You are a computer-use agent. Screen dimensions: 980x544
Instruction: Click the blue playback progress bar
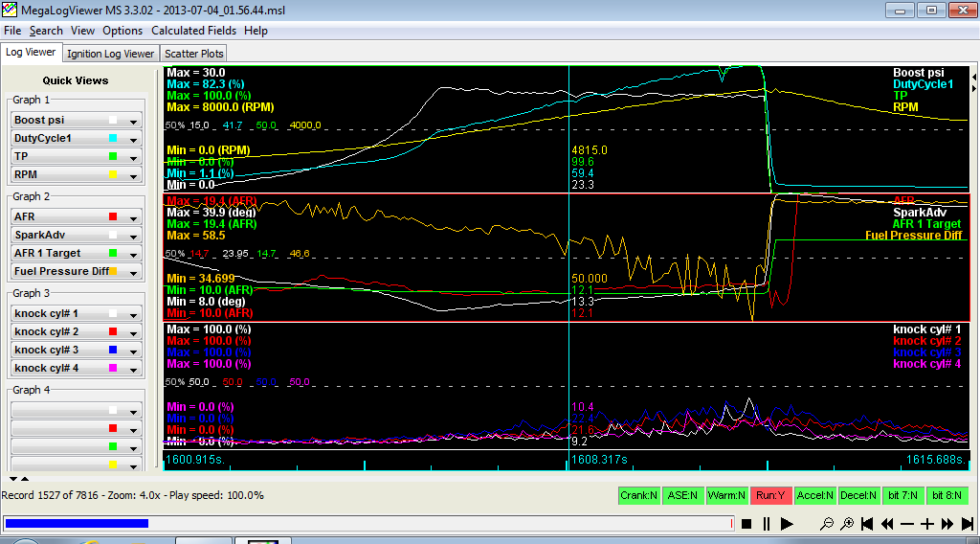(x=77, y=523)
